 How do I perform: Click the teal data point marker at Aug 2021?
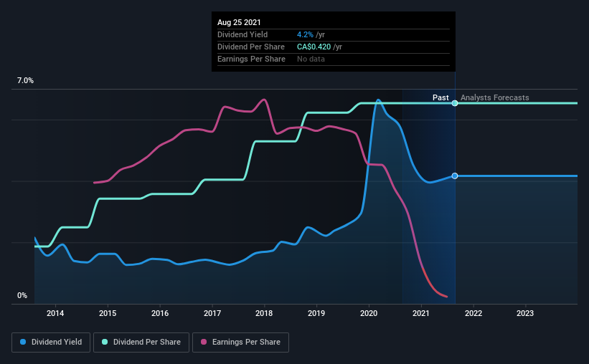[455, 103]
